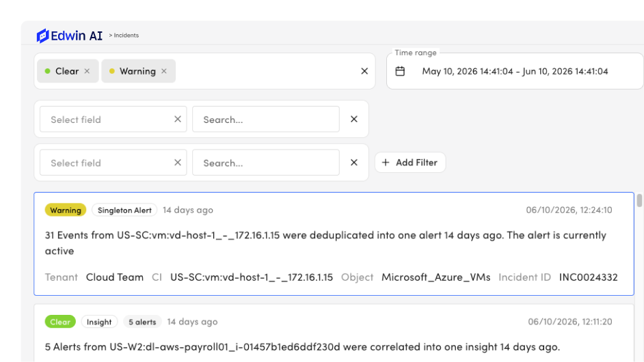This screenshot has width=644, height=362.
Task: Select the Warning severity chip
Action: (138, 71)
